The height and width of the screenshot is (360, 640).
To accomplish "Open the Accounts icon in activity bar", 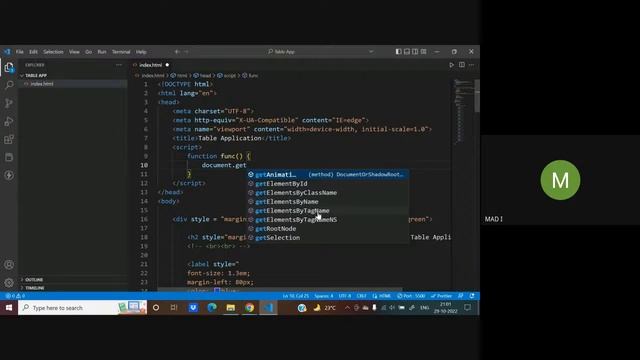I will click(x=9, y=264).
